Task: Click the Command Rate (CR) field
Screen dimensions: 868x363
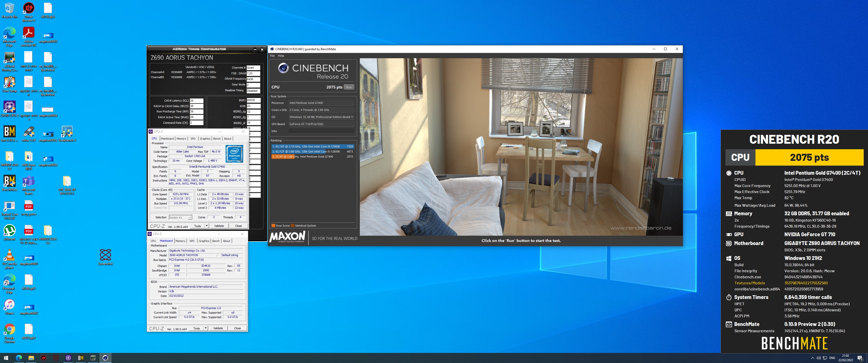Action: [197, 123]
